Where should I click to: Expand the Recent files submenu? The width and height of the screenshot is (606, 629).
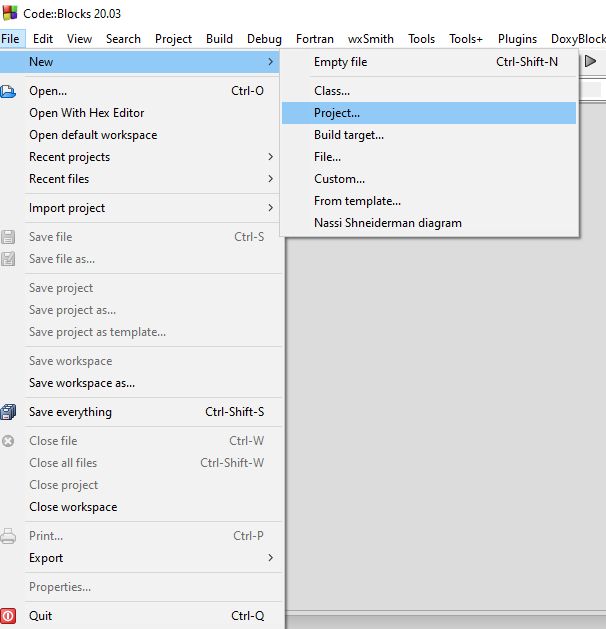(x=271, y=179)
